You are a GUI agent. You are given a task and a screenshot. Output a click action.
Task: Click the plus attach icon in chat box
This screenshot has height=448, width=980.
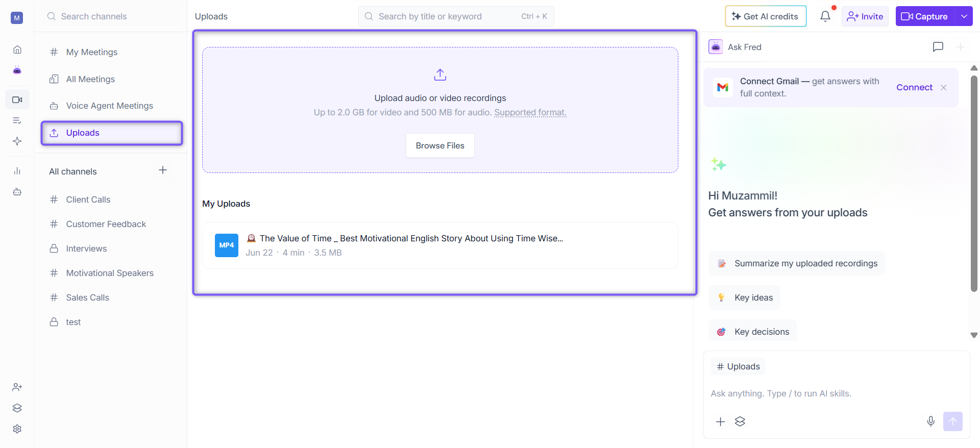point(720,421)
